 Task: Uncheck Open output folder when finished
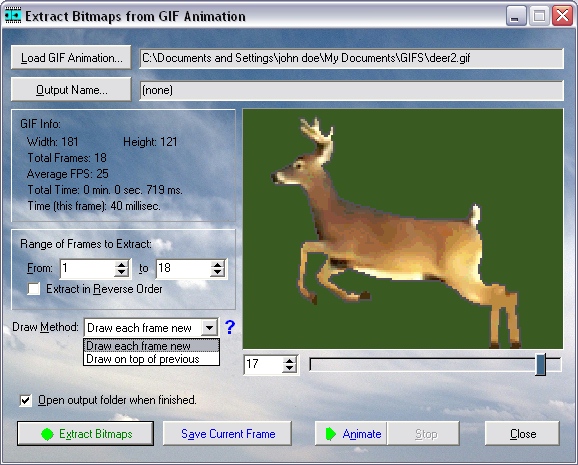[x=25, y=400]
